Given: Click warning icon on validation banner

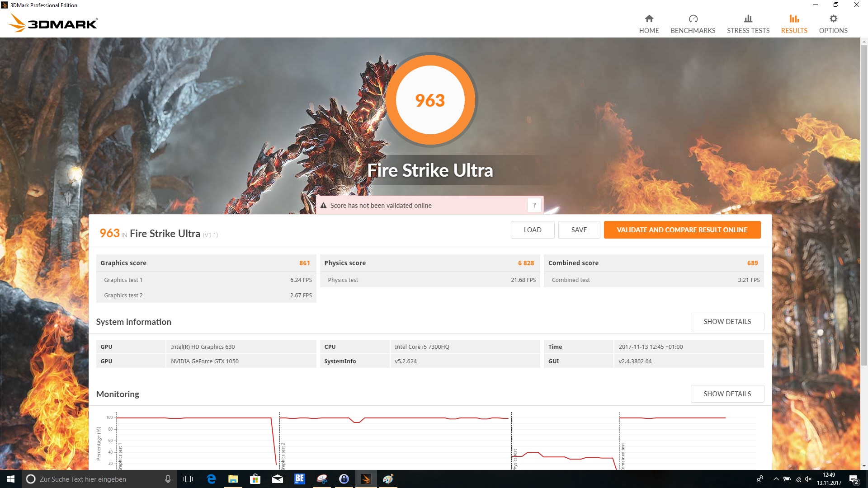Looking at the screenshot, I should tap(323, 206).
